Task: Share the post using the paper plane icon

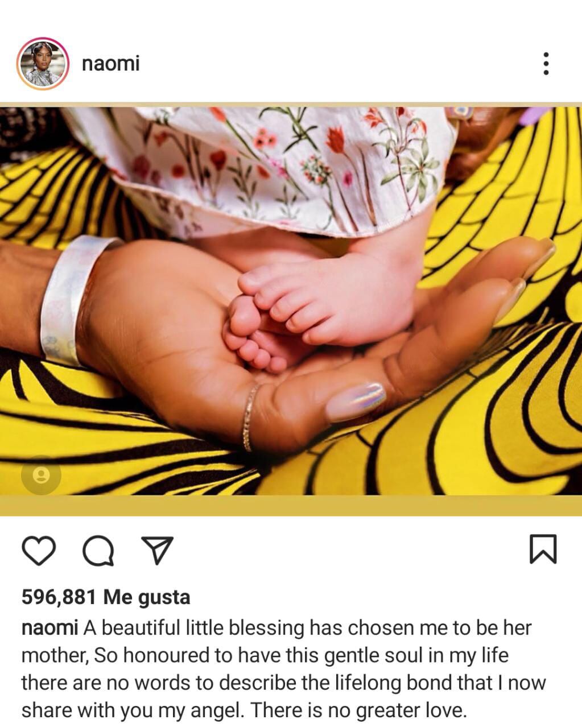Action: coord(156,550)
